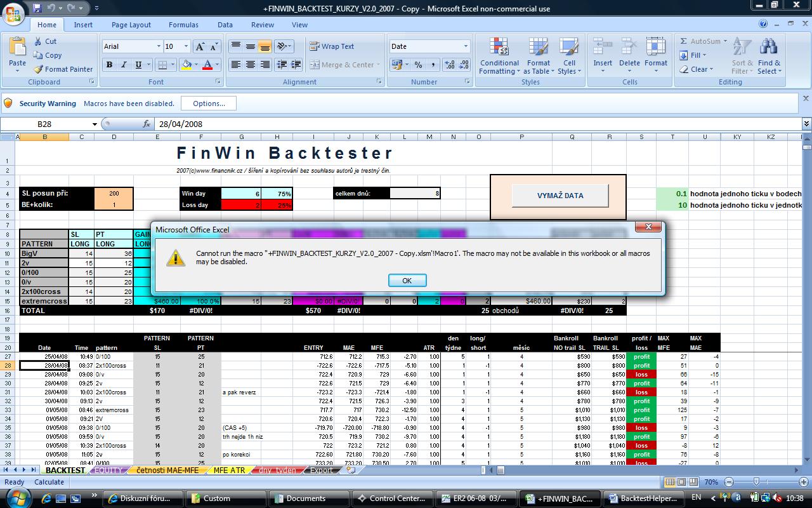Viewport: 812px width, 508px height.
Task: Open Sort & Filter
Action: pyautogui.click(x=741, y=56)
